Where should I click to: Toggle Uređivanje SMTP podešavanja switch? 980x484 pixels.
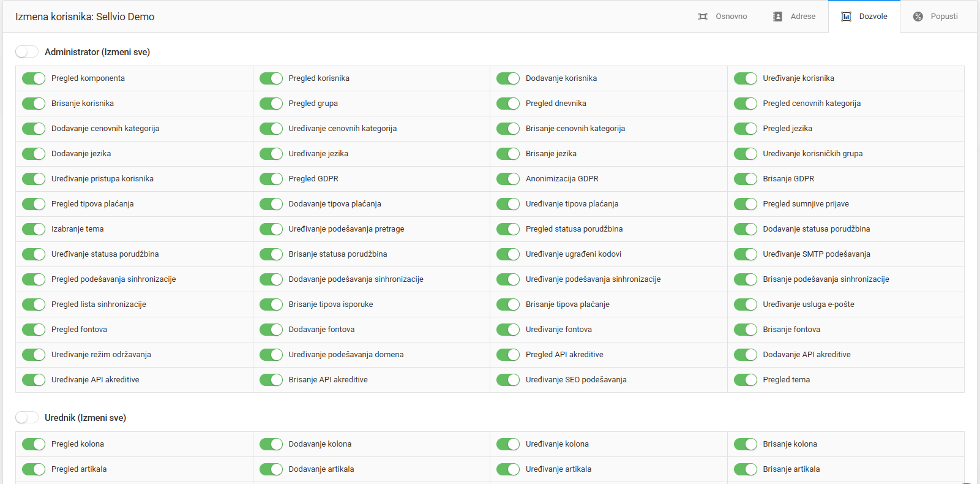pyautogui.click(x=745, y=254)
